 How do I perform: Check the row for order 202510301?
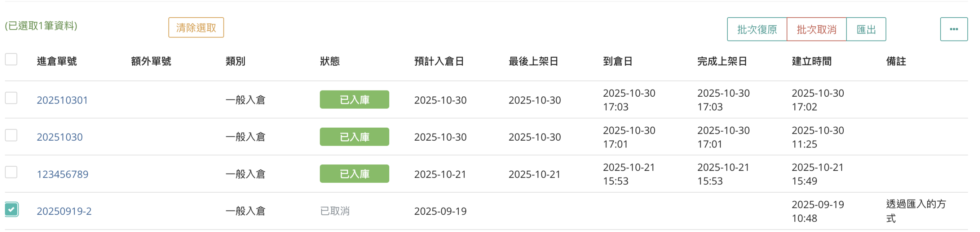point(11,98)
